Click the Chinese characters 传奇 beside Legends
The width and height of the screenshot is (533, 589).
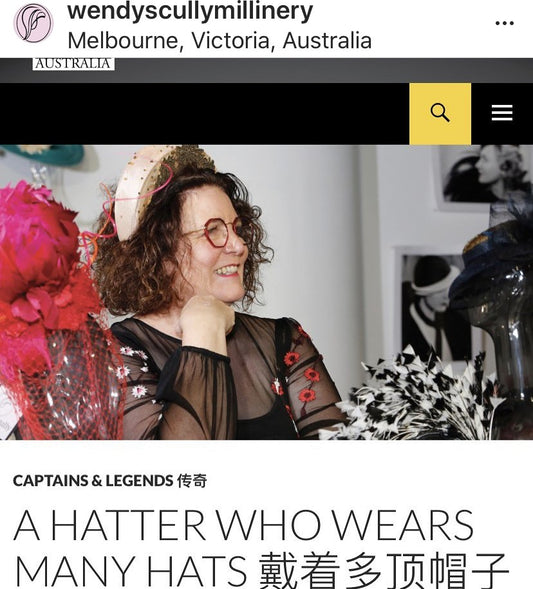[x=192, y=481]
